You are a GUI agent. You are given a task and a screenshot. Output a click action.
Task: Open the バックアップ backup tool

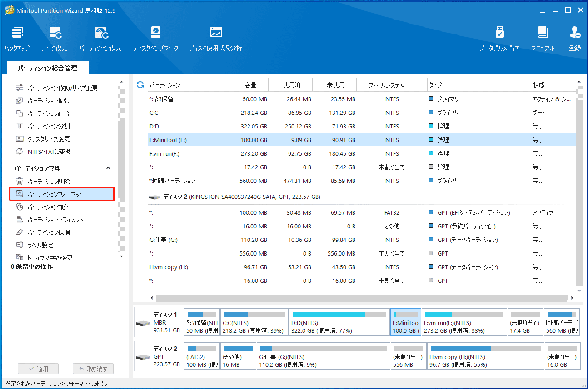click(x=17, y=39)
